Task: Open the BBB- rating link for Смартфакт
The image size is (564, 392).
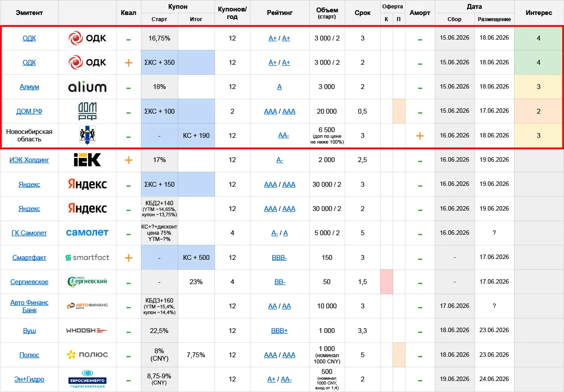Action: (279, 258)
